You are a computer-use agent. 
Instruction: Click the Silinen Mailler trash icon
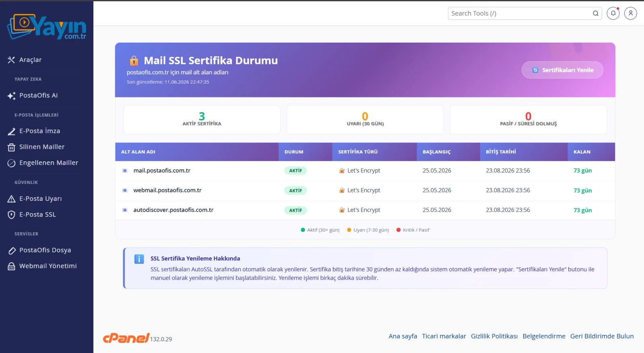11,147
